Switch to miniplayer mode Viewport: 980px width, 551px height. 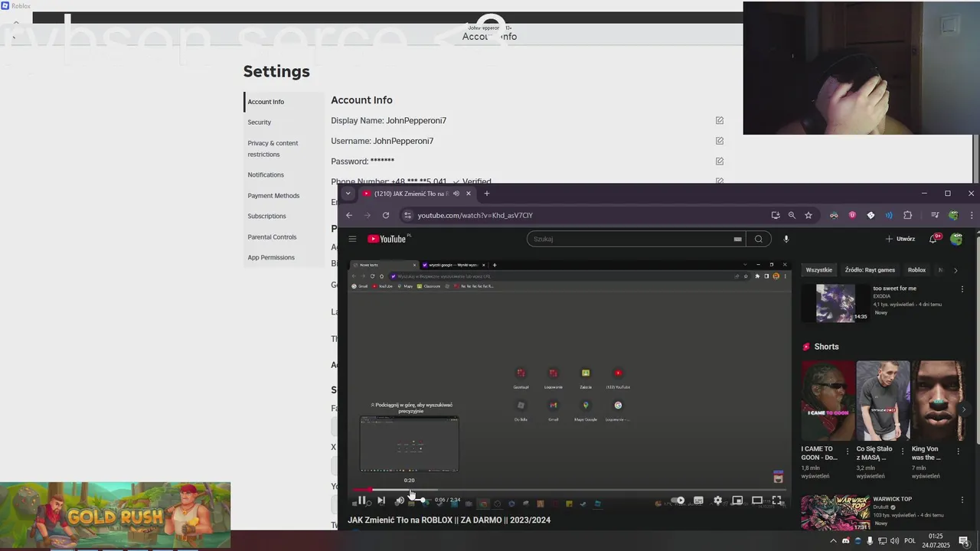click(x=737, y=500)
